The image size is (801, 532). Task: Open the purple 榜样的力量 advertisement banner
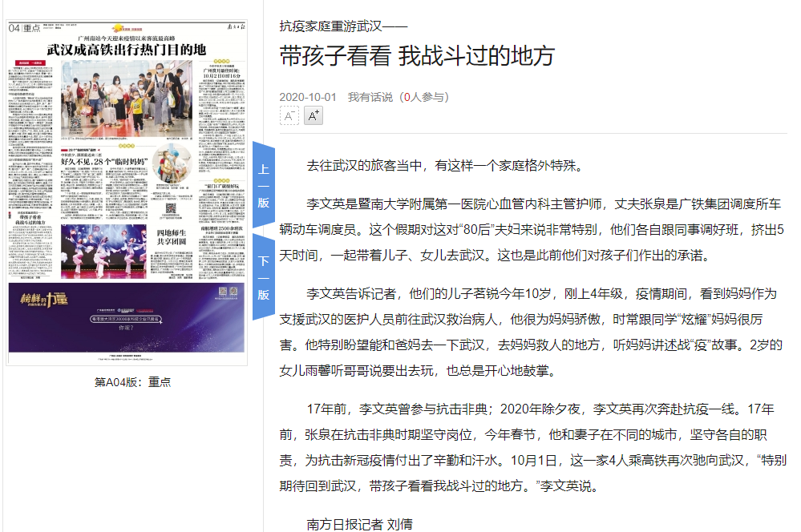[x=126, y=318]
